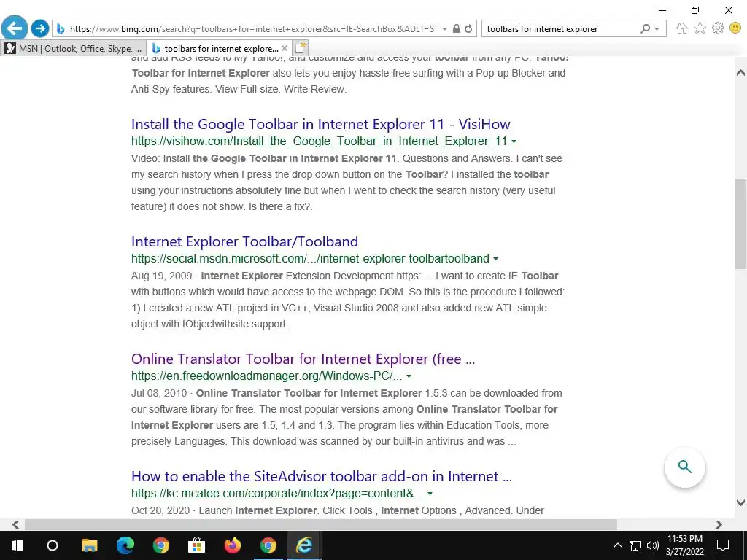Show the security report lock icon
The height and width of the screenshot is (560, 747).
pos(457,28)
